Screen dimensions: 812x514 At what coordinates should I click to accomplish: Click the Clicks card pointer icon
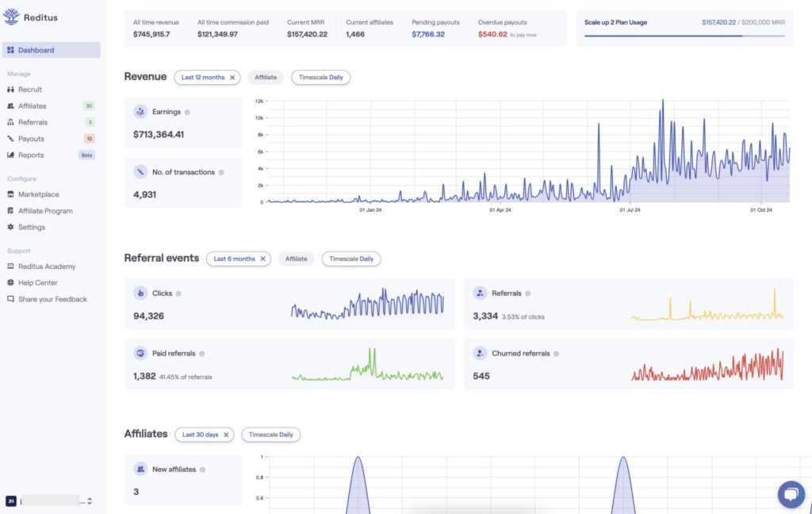point(140,293)
